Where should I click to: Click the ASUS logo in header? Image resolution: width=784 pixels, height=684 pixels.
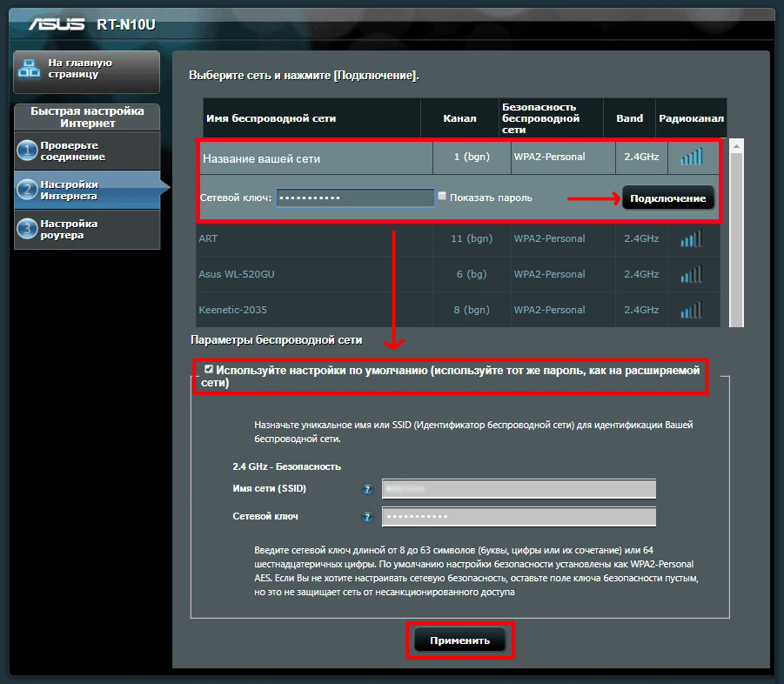pyautogui.click(x=57, y=23)
